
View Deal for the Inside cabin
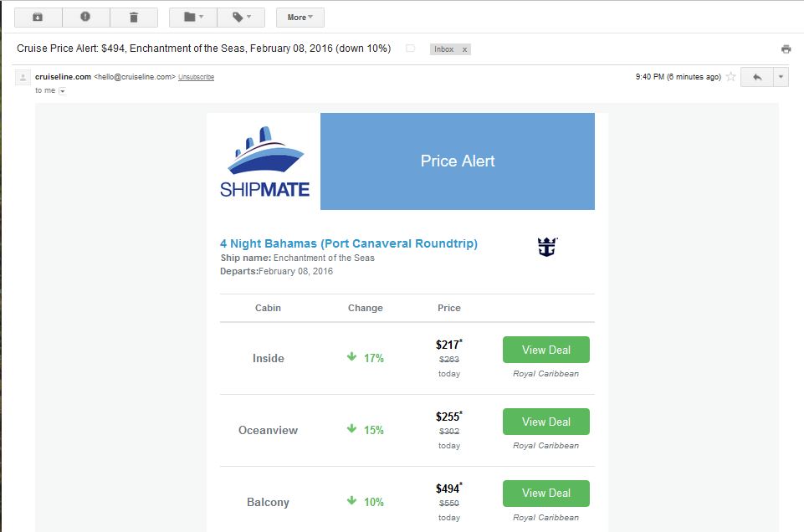point(546,350)
